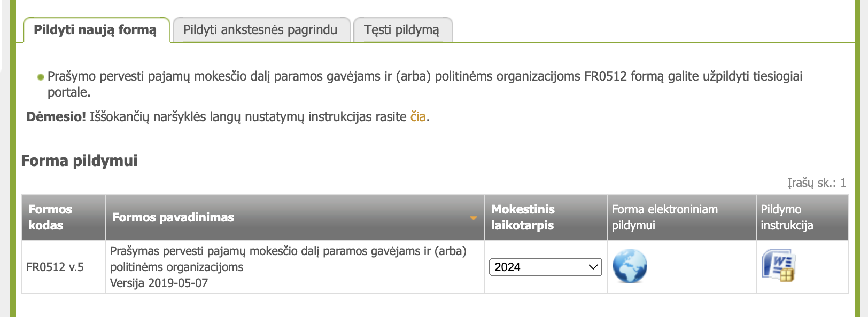
Task: Go to the Tęsti pildymą tab
Action: pos(401,30)
